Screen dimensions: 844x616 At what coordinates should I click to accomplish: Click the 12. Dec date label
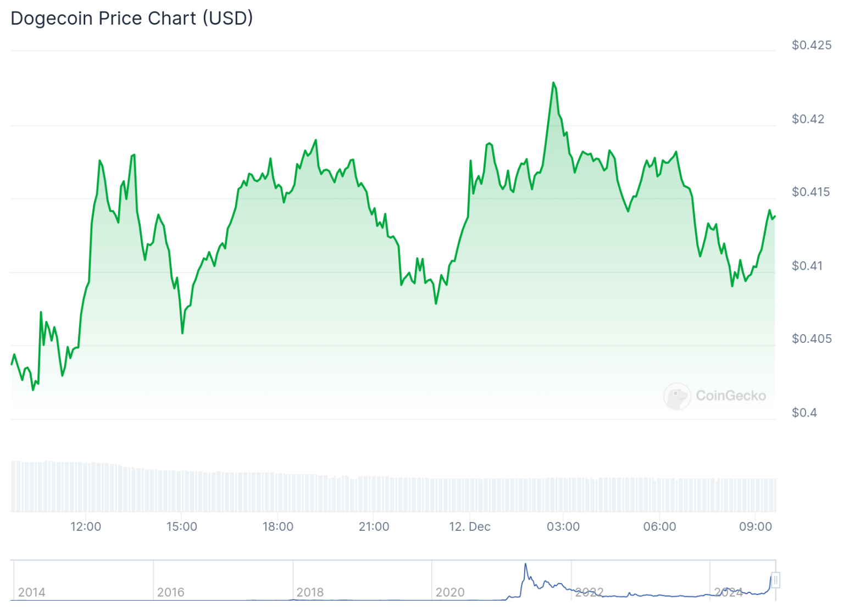point(469,526)
